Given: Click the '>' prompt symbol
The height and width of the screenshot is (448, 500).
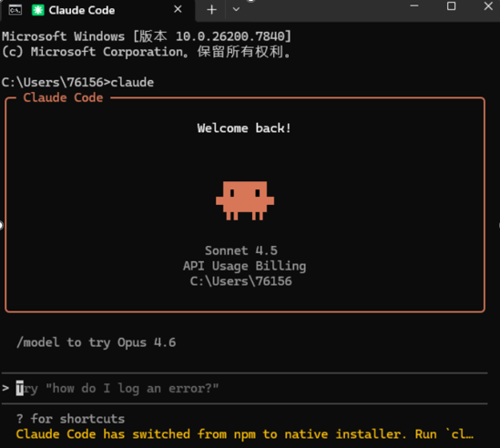Looking at the screenshot, I should tap(5, 388).
